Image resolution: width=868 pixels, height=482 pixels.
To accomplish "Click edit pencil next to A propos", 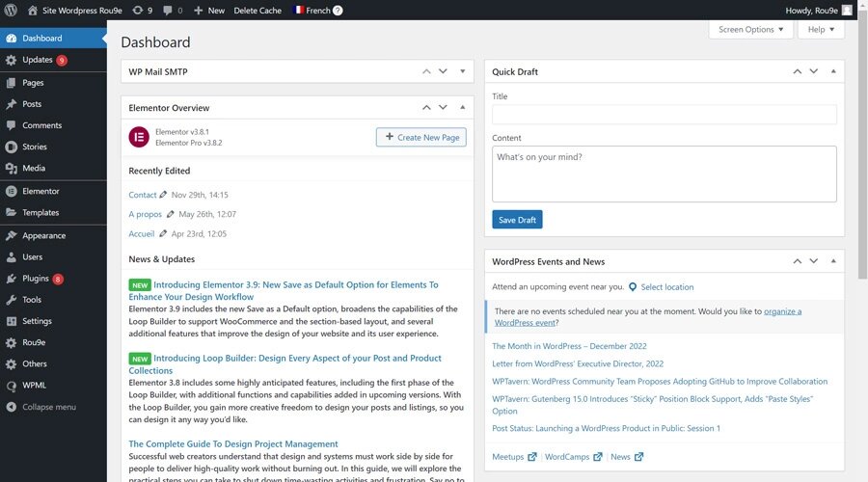I will pyautogui.click(x=171, y=214).
